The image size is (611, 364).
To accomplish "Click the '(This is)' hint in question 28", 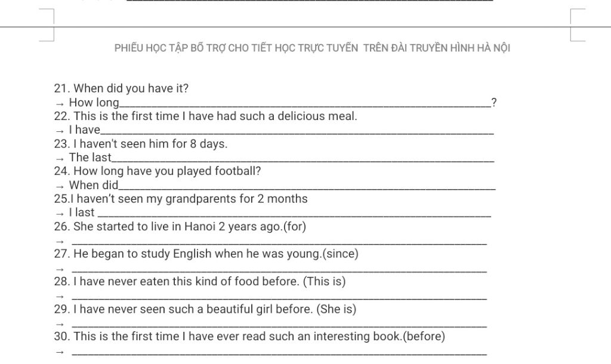I will tap(324, 282).
